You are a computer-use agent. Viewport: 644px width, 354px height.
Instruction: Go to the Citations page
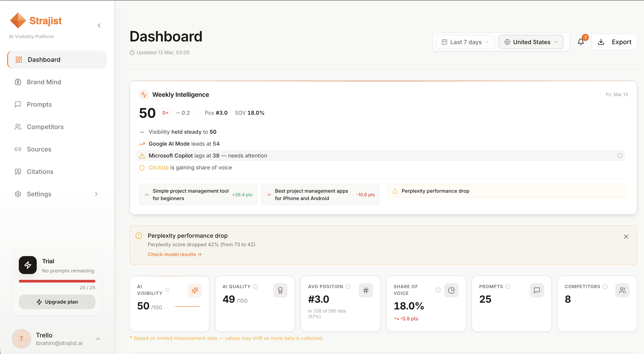(40, 172)
